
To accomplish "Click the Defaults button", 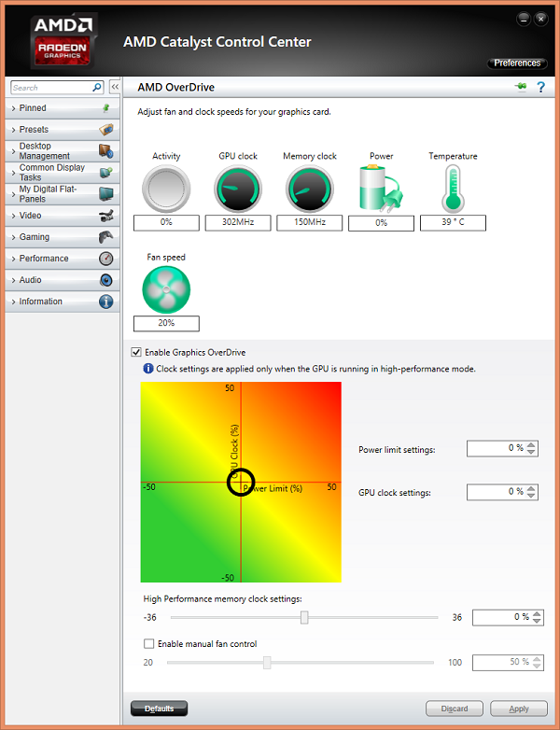I will click(159, 709).
